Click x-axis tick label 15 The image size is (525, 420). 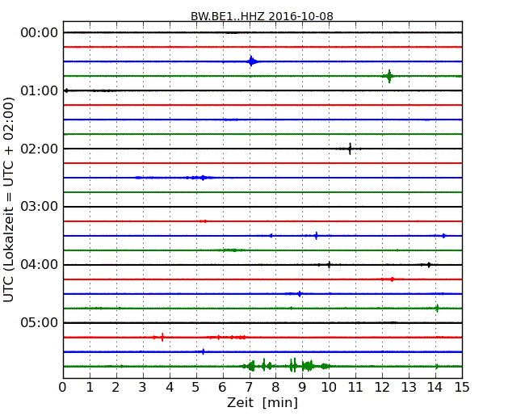(x=462, y=387)
